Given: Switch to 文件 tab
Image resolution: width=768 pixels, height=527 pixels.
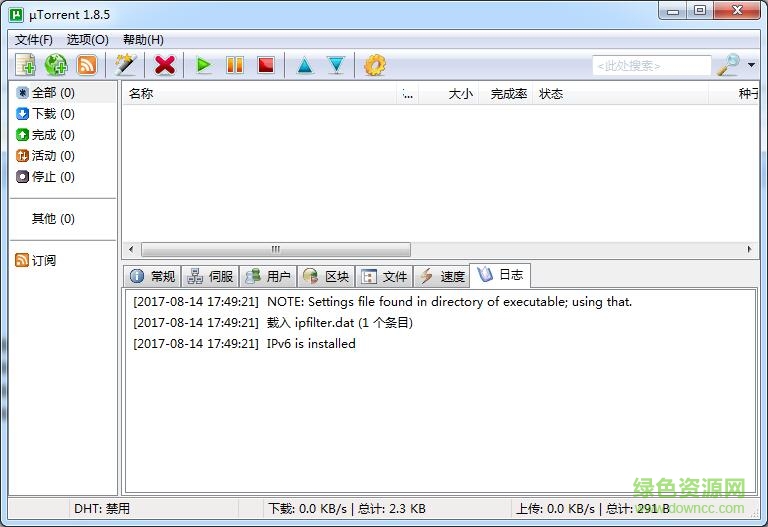Looking at the screenshot, I should (x=384, y=277).
